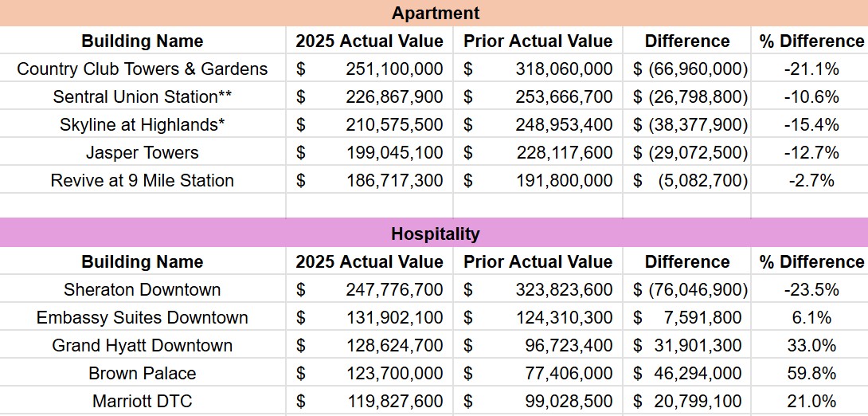The image size is (868, 416).
Task: Click Revive at 9 Mile Station cell
Action: point(143,179)
